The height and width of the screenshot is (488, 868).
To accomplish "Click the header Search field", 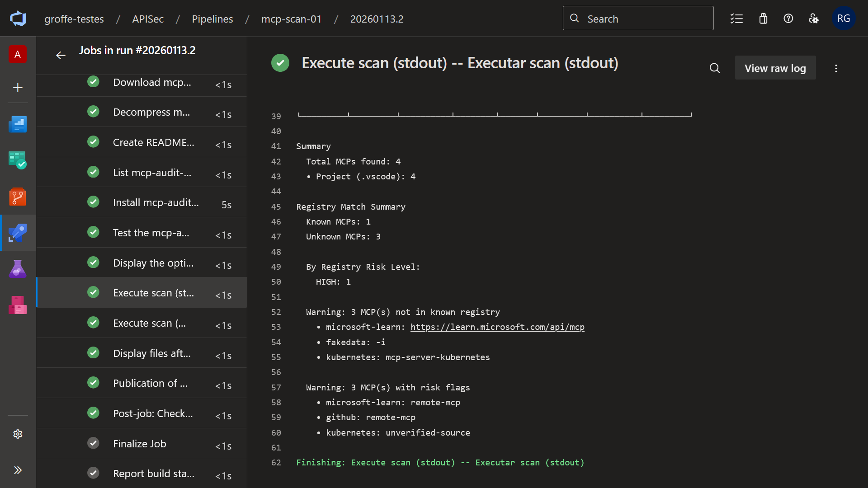I will click(638, 19).
